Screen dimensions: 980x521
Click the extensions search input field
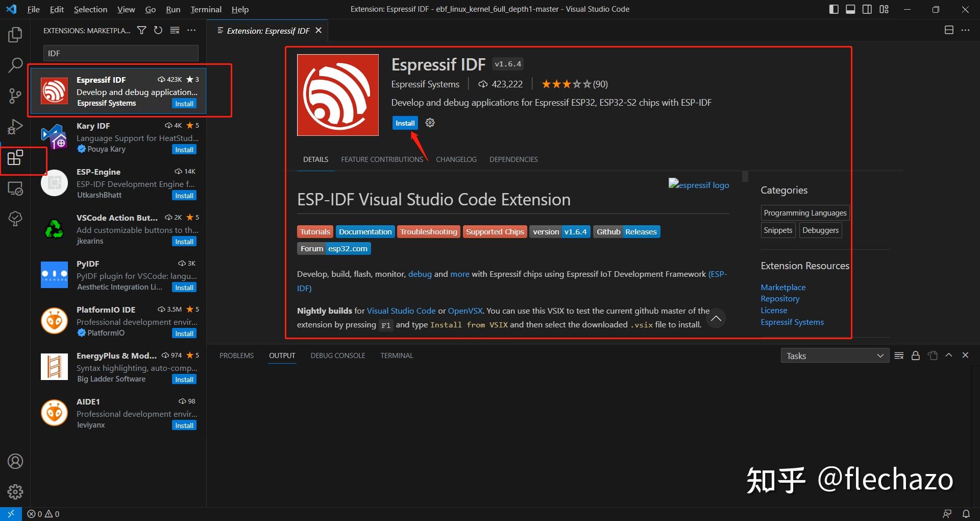tap(120, 53)
